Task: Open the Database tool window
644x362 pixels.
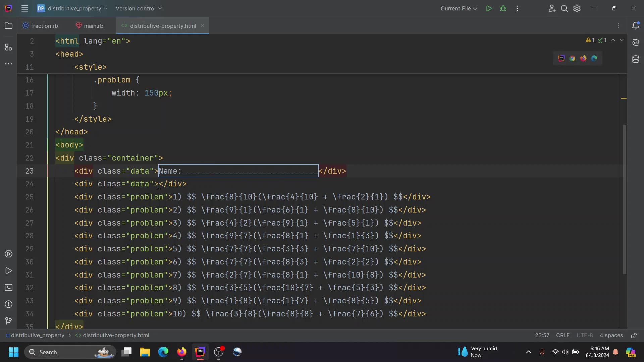Action: (636, 60)
